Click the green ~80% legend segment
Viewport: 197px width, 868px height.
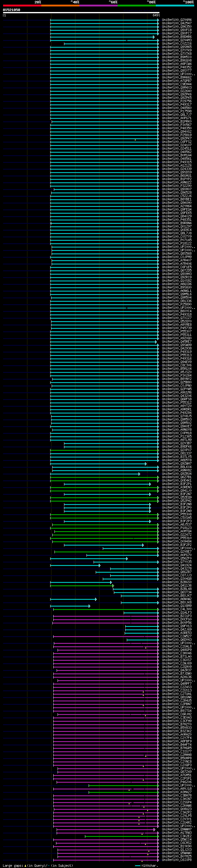(137, 6)
